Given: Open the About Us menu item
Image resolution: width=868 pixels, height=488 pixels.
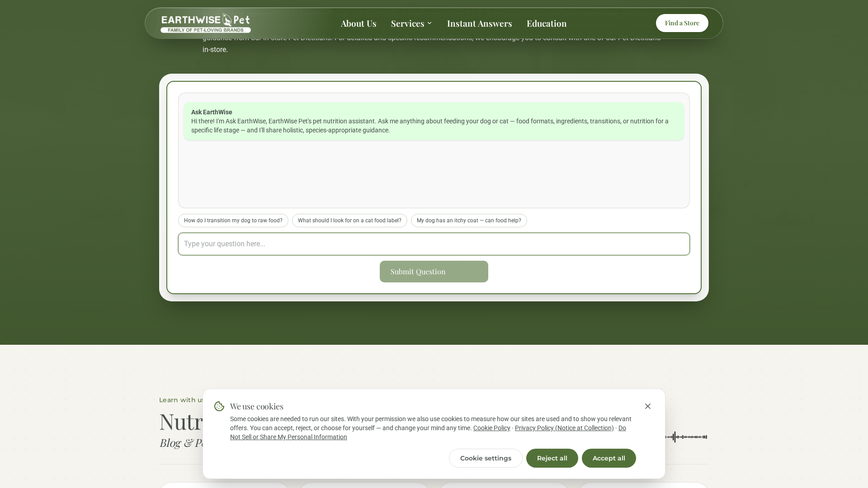Looking at the screenshot, I should (x=359, y=23).
